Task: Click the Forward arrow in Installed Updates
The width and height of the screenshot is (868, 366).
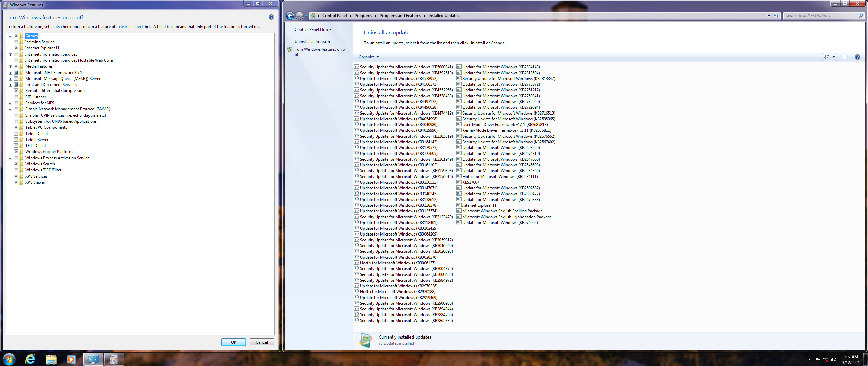Action: click(x=299, y=16)
